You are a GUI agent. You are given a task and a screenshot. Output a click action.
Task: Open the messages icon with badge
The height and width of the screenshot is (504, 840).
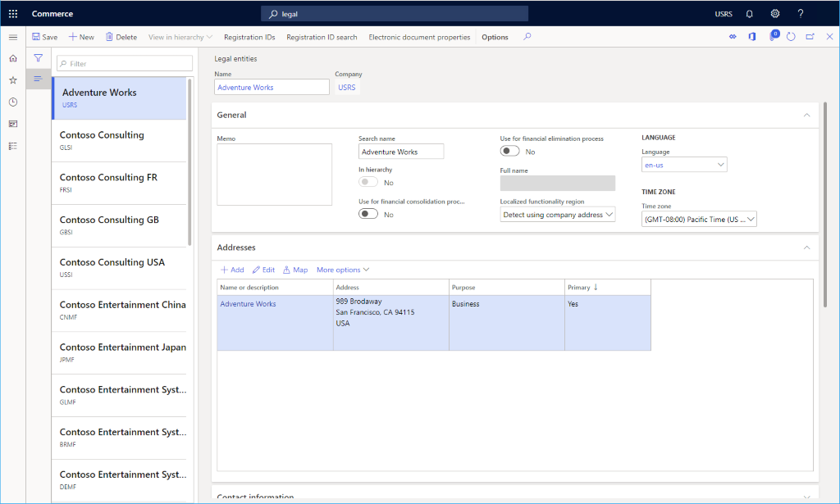pyautogui.click(x=773, y=36)
